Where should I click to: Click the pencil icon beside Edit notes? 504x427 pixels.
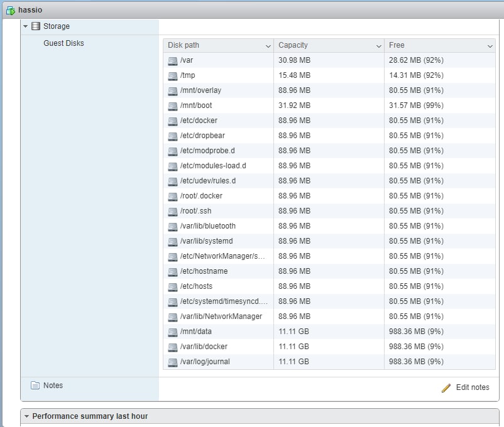point(446,388)
